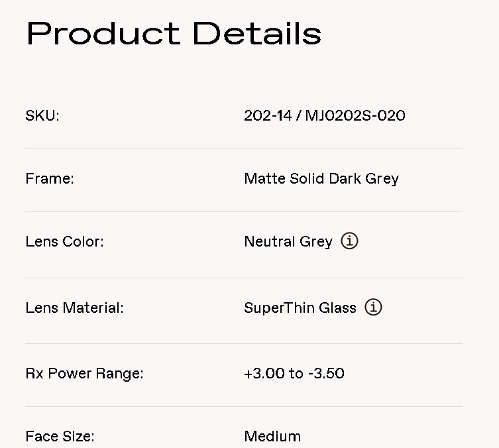
Task: Click the MJ0202S-020 part of SKU
Action: point(355,115)
